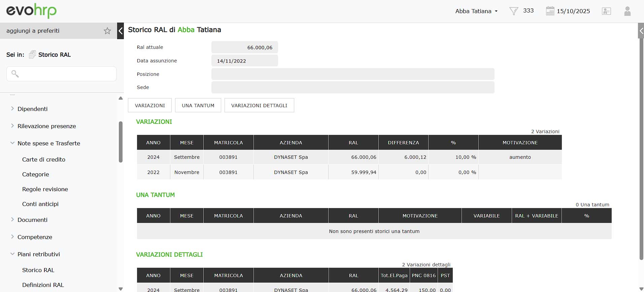
Task: Open the filter funnel icon
Action: tap(513, 11)
